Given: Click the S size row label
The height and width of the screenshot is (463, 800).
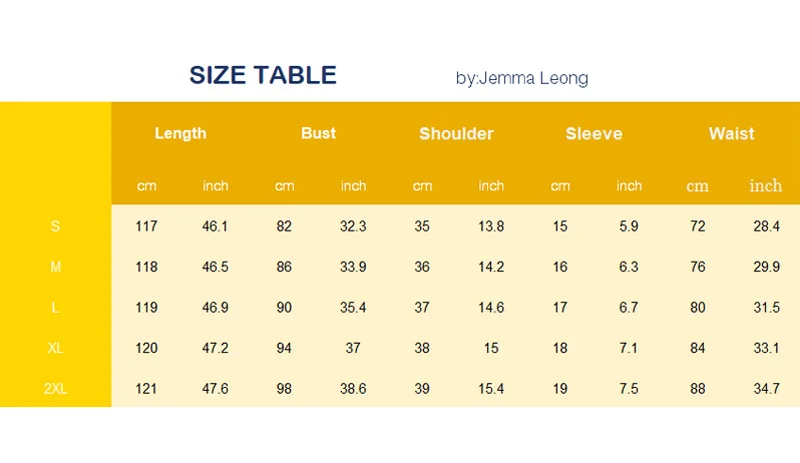Looking at the screenshot, I should coord(55,226).
